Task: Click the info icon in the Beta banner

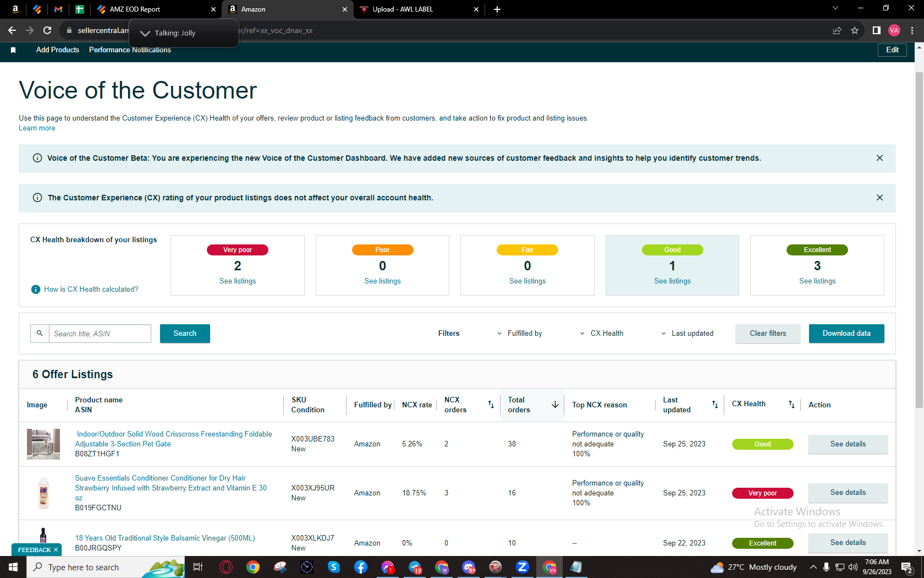Action: click(37, 158)
